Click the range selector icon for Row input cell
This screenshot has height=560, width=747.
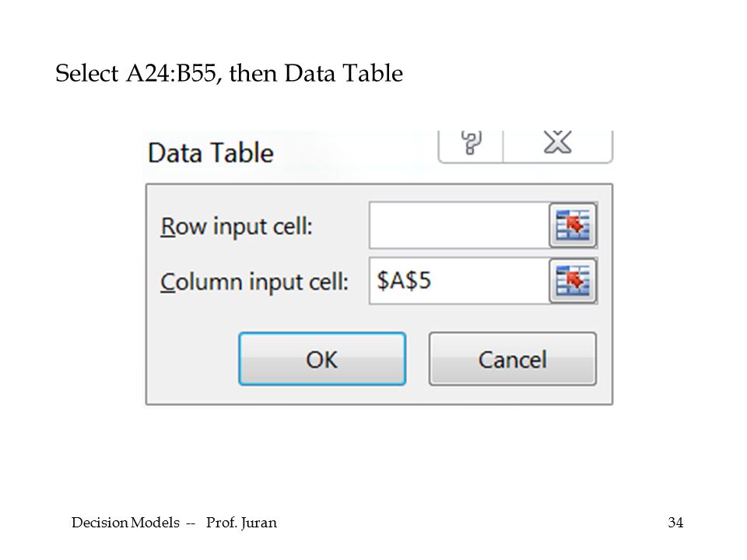(573, 226)
